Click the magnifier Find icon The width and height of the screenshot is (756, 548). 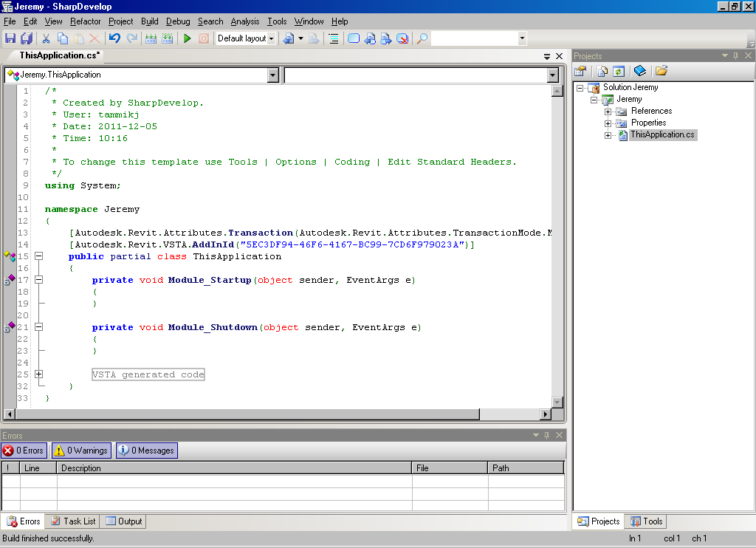coord(422,38)
